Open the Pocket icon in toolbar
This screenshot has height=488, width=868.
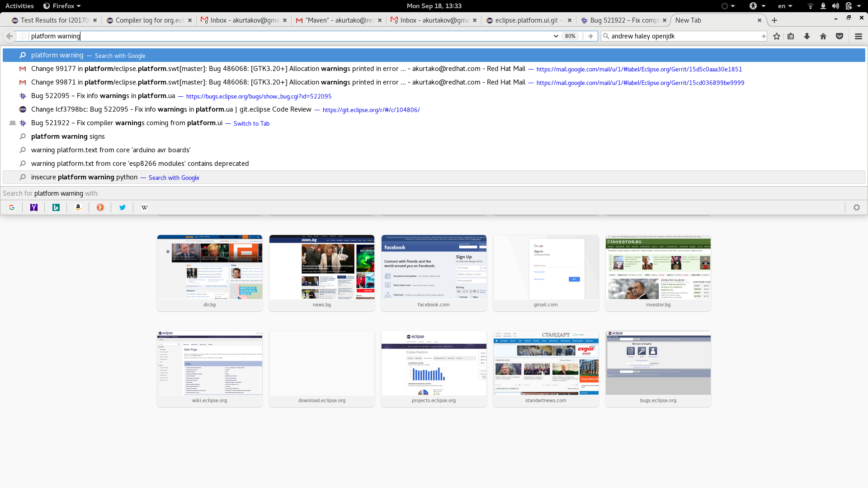[x=840, y=36]
